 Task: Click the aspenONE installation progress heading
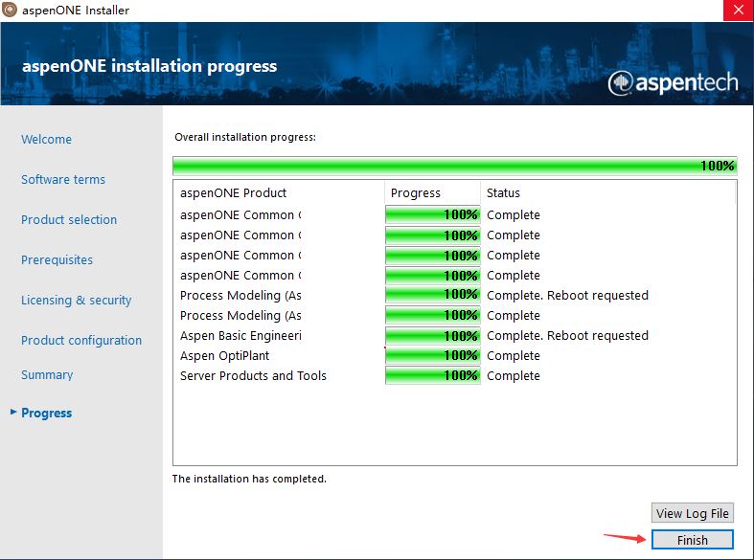(149, 66)
